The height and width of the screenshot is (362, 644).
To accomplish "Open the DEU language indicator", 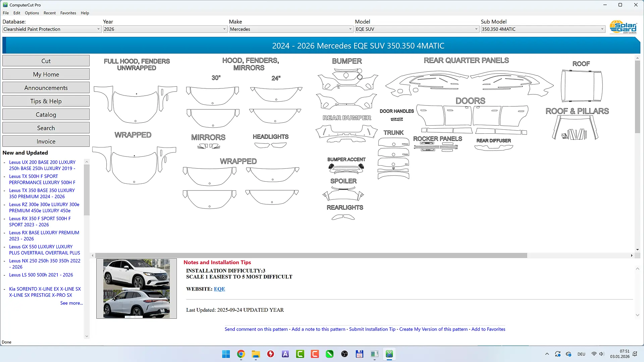I will (x=581, y=354).
